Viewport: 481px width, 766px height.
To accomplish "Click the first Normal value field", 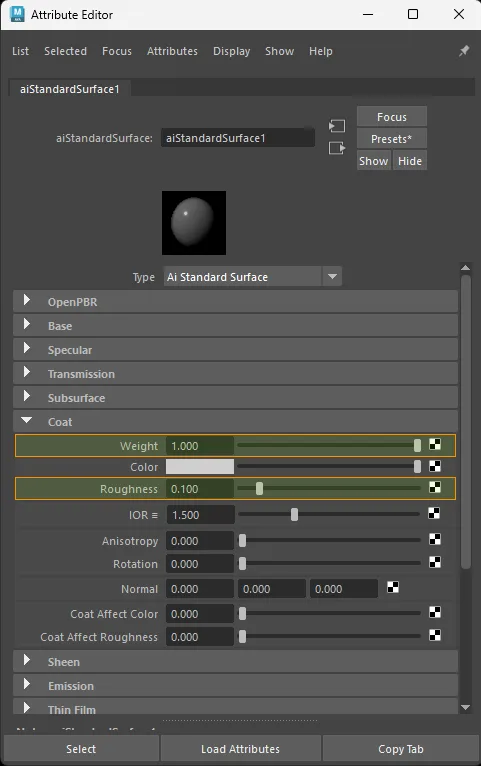I will (x=200, y=589).
